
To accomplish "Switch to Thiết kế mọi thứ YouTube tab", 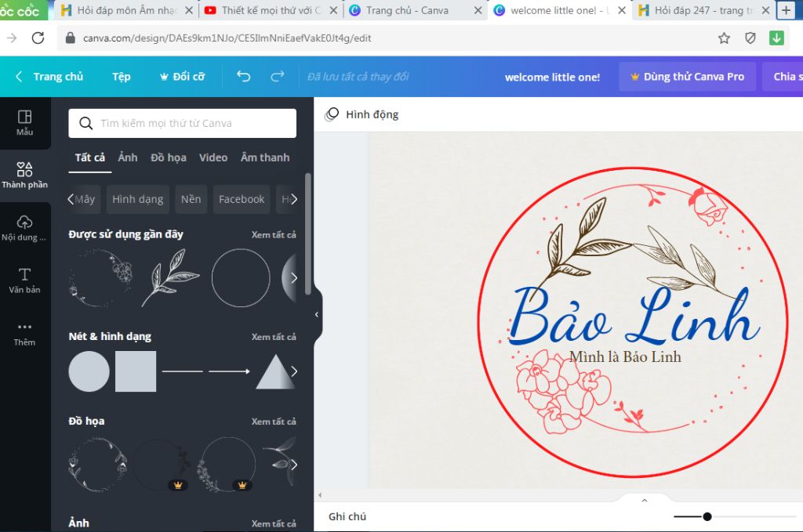I will (x=271, y=10).
